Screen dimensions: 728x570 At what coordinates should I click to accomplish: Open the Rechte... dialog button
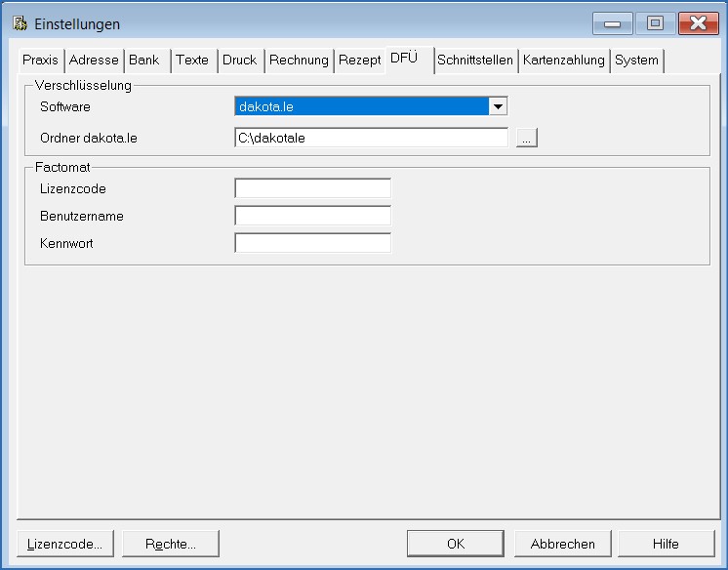172,544
